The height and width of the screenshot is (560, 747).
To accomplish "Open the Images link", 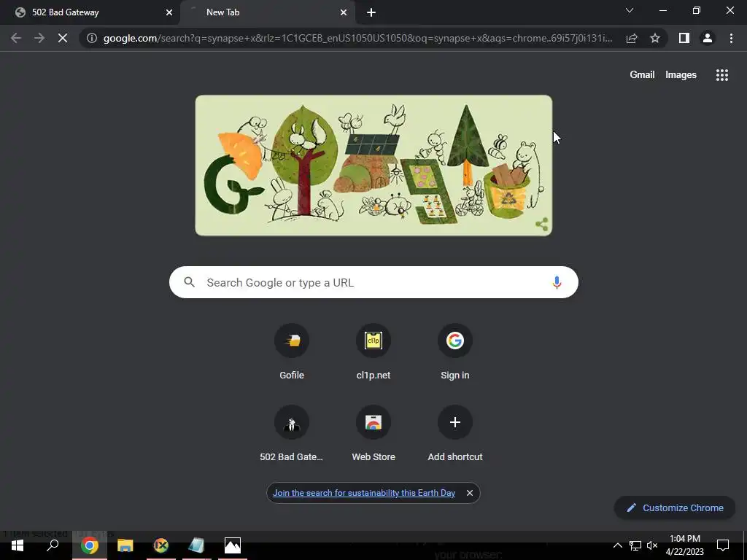I will pos(681,75).
